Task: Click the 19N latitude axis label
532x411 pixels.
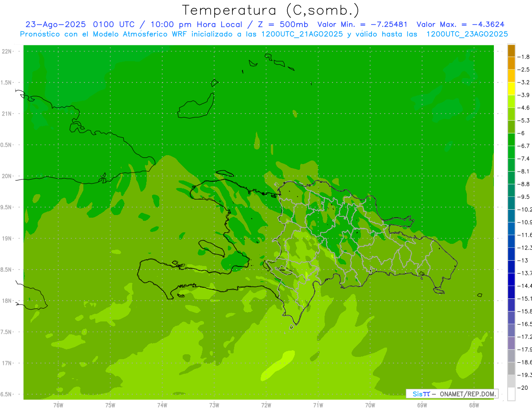Action: [x=8, y=239]
